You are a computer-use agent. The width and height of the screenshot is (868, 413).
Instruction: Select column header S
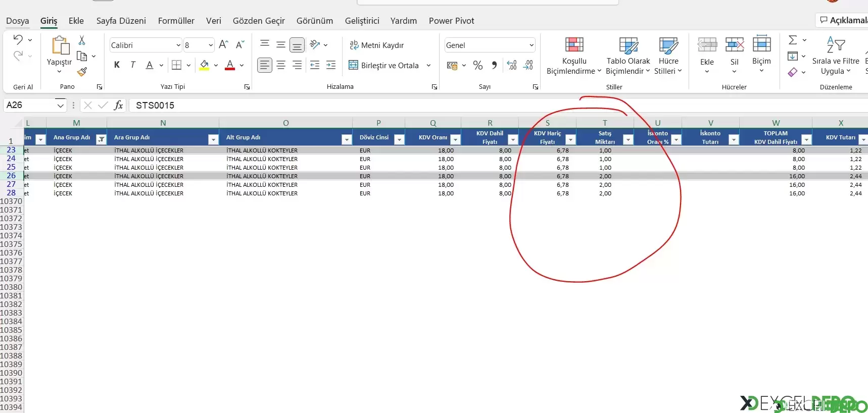point(547,123)
